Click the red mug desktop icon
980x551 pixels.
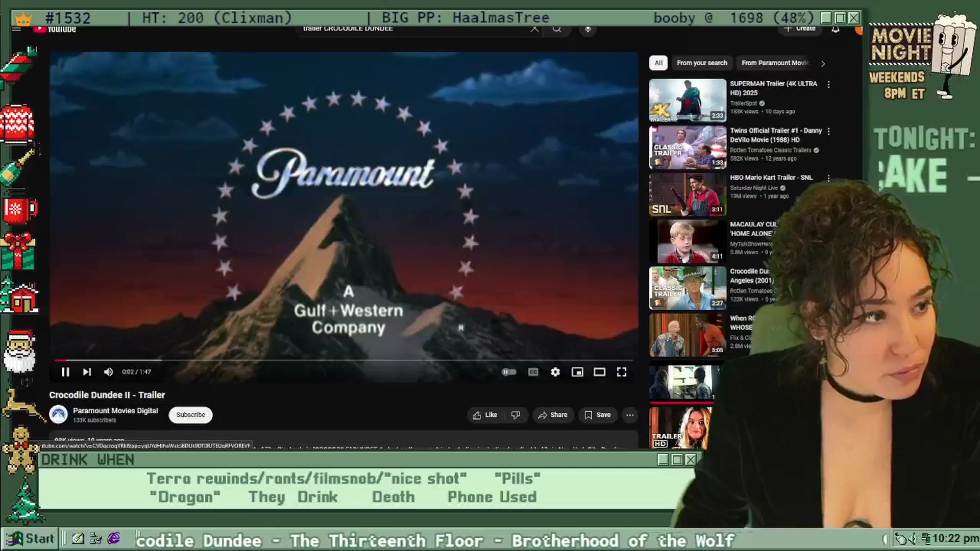pyautogui.click(x=19, y=210)
